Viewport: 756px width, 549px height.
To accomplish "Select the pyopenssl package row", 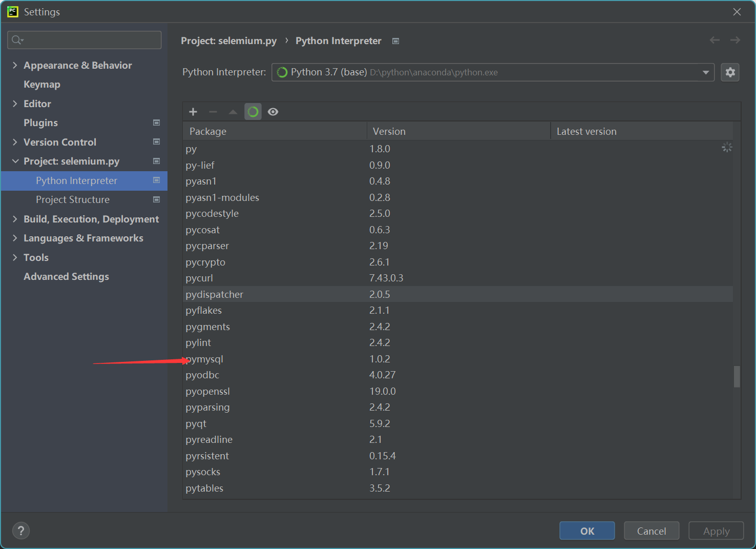I will [458, 391].
